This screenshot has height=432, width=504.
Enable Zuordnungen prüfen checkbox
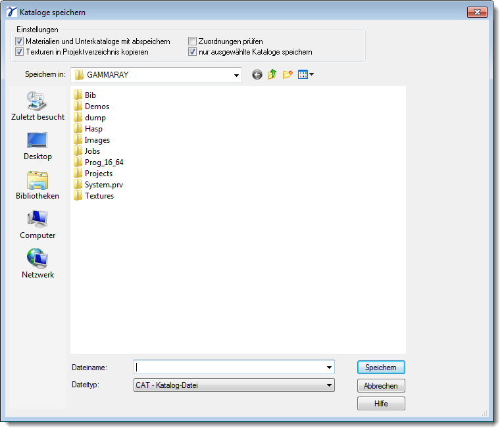pos(192,41)
